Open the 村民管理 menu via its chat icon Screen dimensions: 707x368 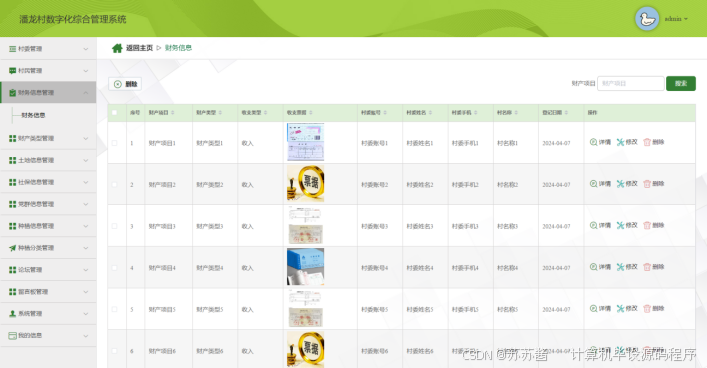pyautogui.click(x=13, y=71)
